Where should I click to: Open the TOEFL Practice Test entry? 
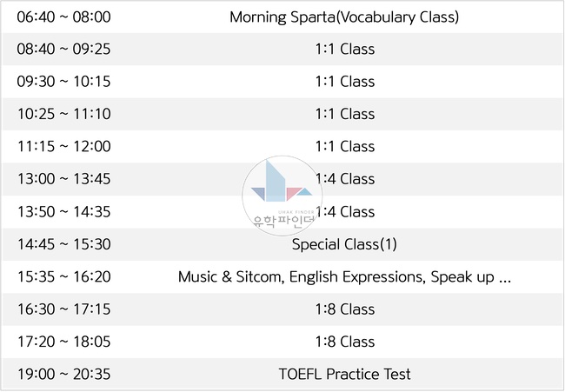pos(344,374)
